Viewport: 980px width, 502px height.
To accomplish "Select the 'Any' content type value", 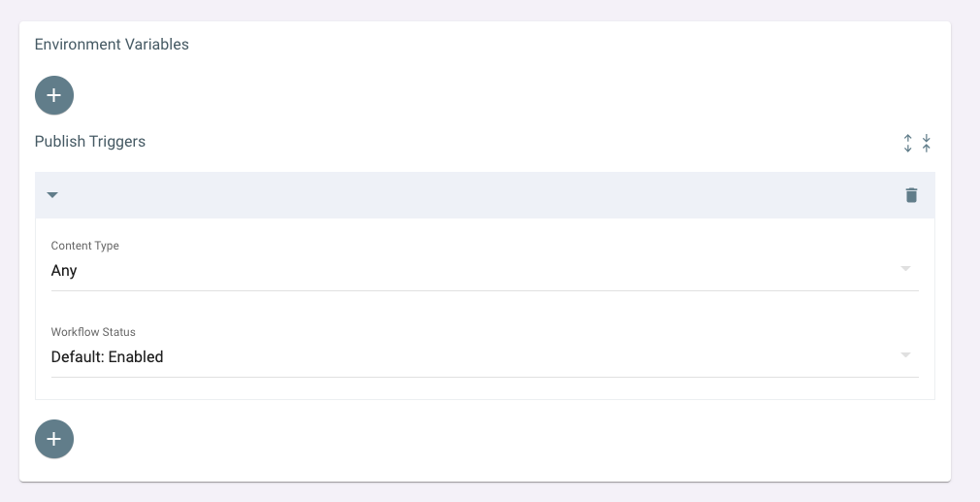I will [x=64, y=271].
